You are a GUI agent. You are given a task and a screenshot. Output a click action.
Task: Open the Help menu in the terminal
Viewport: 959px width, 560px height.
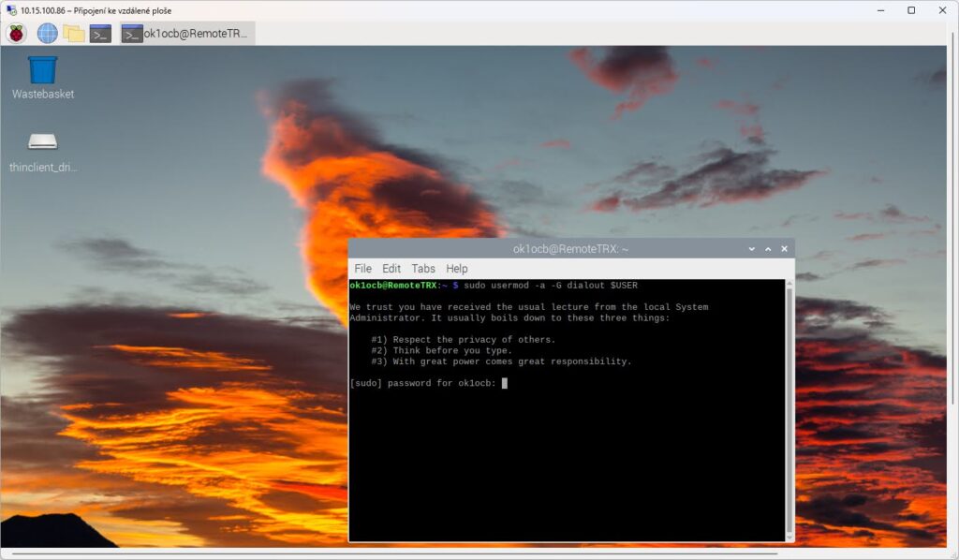point(456,269)
